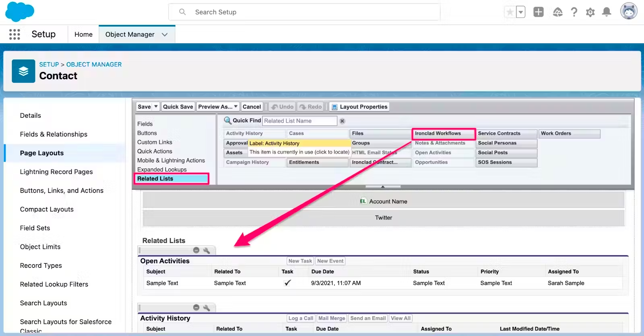644x336 pixels.
Task: Click the Quick Find related list input
Action: [299, 121]
